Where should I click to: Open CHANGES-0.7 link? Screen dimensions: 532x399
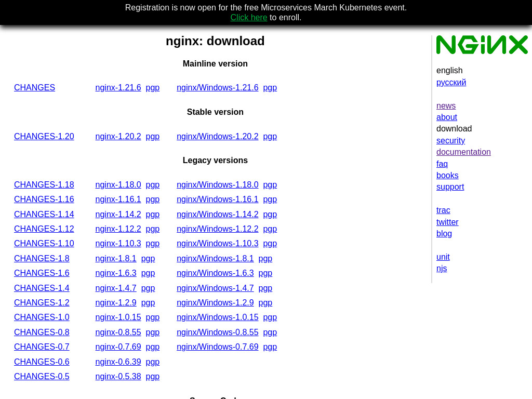pos(42,347)
